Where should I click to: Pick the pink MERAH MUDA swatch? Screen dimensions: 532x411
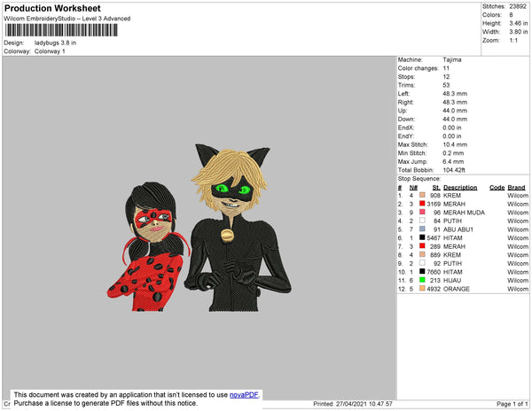click(x=422, y=212)
